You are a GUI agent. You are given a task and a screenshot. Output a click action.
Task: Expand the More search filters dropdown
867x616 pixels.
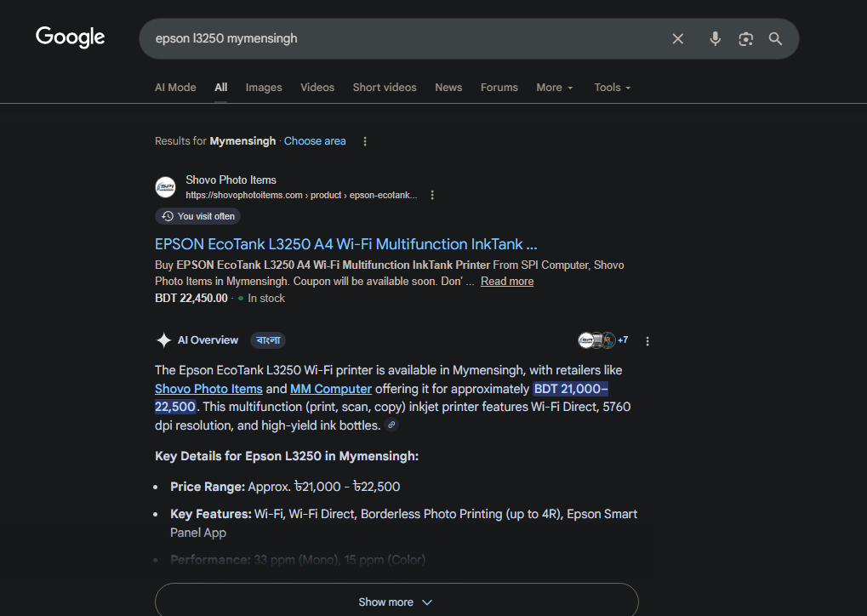[555, 88]
